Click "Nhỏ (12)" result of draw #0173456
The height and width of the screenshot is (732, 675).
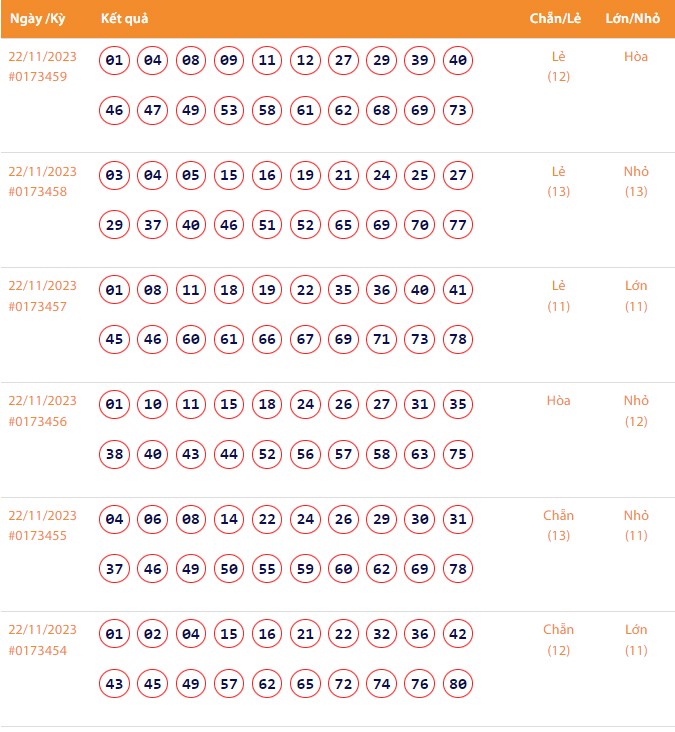pos(636,411)
